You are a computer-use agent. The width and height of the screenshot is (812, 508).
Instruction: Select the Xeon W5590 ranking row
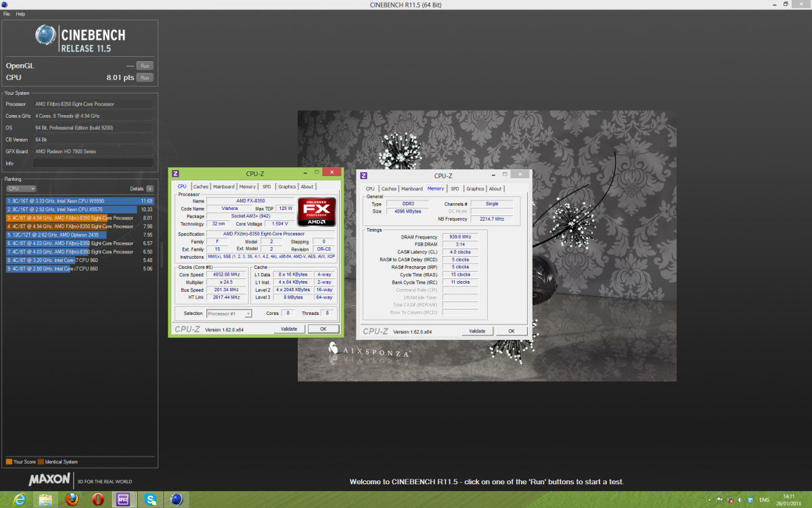click(80, 201)
